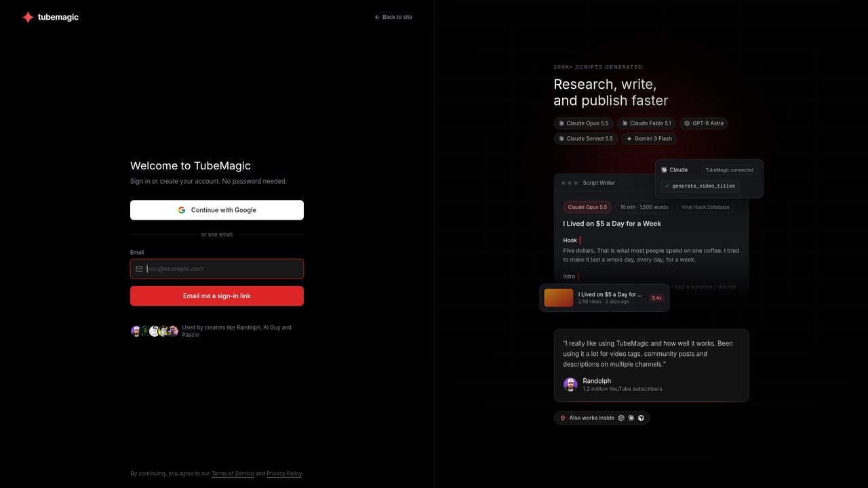Click the Welcome to TubeMagic heading
The height and width of the screenshot is (488, 868).
click(x=191, y=165)
